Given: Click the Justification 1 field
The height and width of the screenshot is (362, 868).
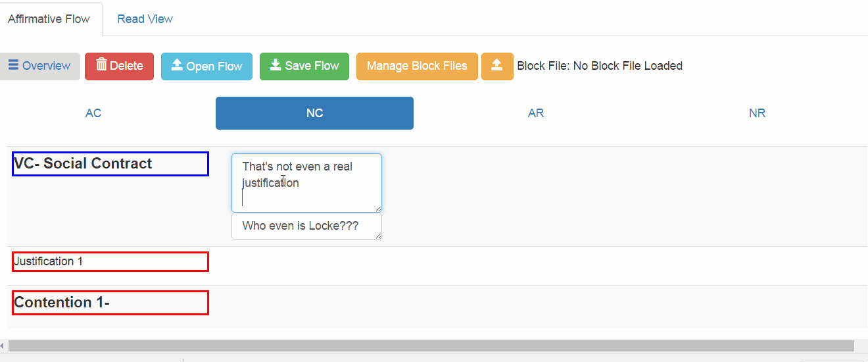Looking at the screenshot, I should pos(110,261).
